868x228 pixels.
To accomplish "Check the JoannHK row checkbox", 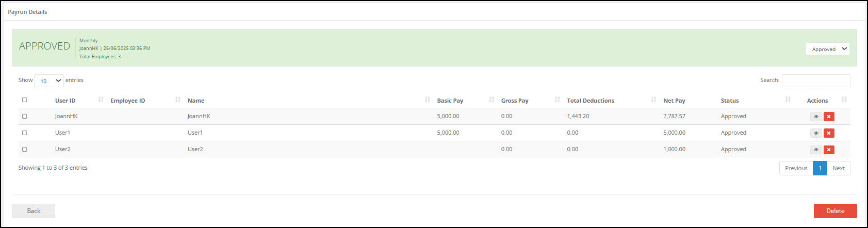I will [x=24, y=117].
